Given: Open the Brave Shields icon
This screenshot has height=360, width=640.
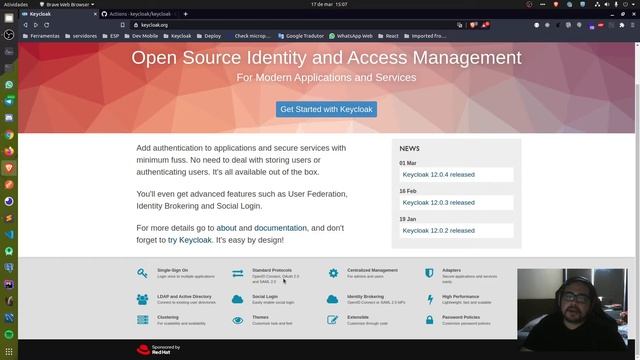Looking at the screenshot, I should coord(473,25).
